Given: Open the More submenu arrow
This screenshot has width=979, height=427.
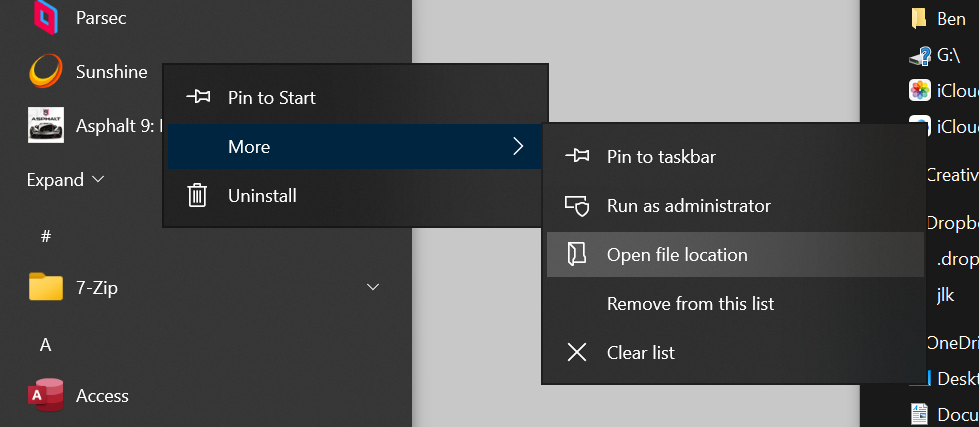Looking at the screenshot, I should 517,147.
